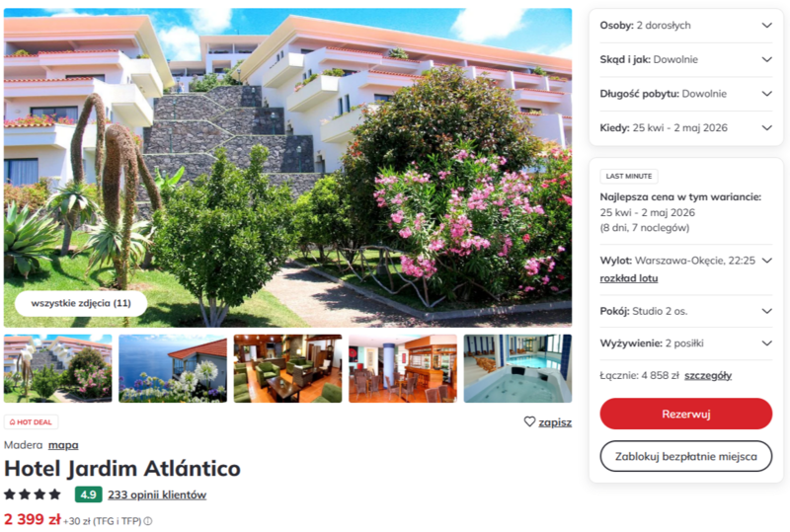Open the Skąd i jak dropdown
The height and width of the screenshot is (532, 790).
[x=766, y=60]
